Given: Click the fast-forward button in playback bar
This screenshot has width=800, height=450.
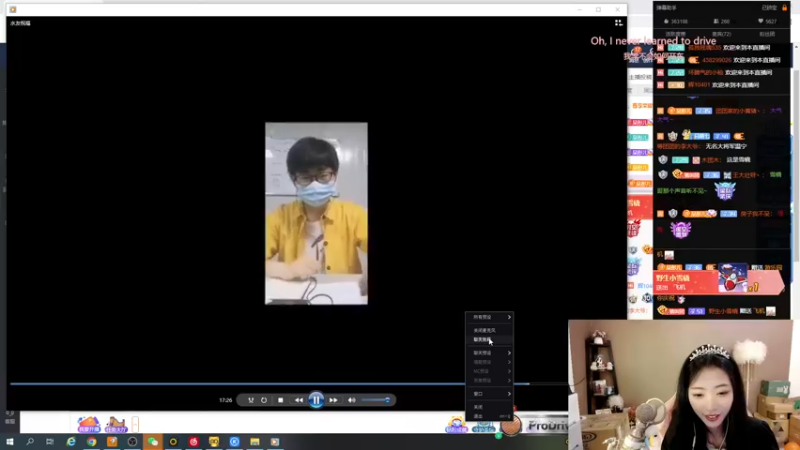Looking at the screenshot, I should tap(333, 401).
